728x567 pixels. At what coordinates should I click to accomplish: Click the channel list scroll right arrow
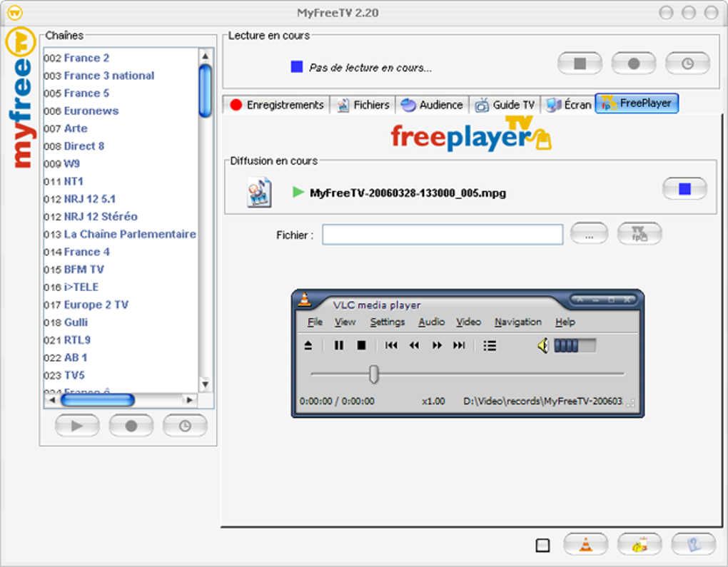point(189,400)
